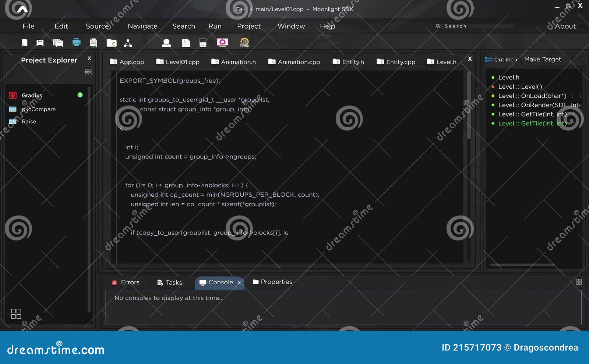Expand the grid layout icon near Console panel
589x364 pixels.
(x=579, y=282)
